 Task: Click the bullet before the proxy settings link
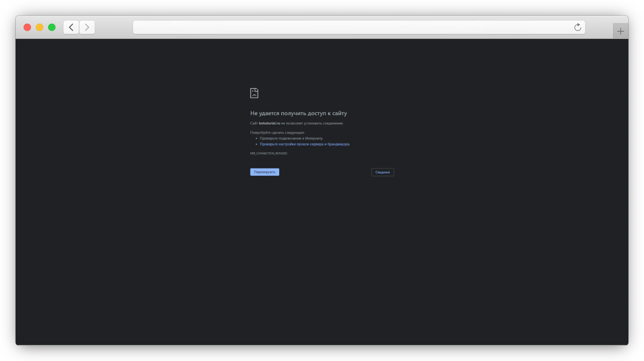pyautogui.click(x=256, y=144)
